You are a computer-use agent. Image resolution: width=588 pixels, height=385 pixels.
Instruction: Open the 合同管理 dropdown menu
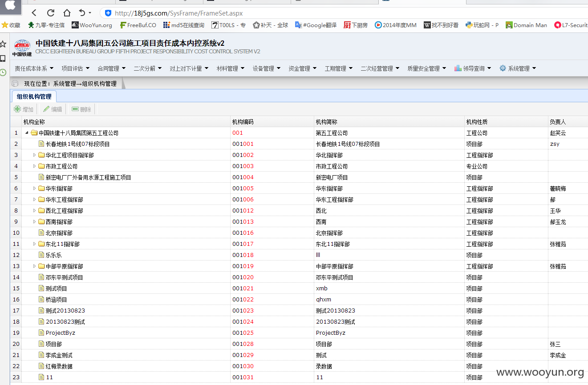[x=111, y=68]
